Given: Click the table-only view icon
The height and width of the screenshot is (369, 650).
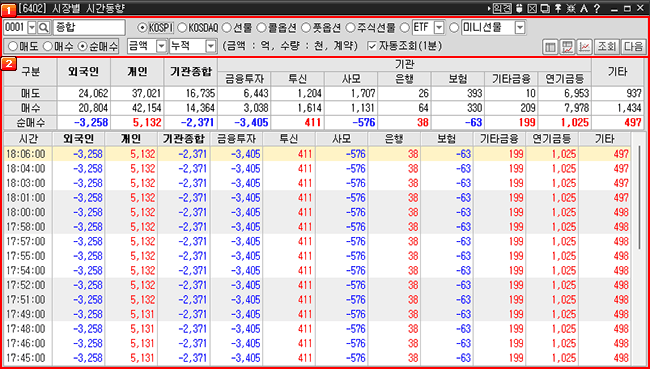Looking at the screenshot, I should tap(551, 47).
